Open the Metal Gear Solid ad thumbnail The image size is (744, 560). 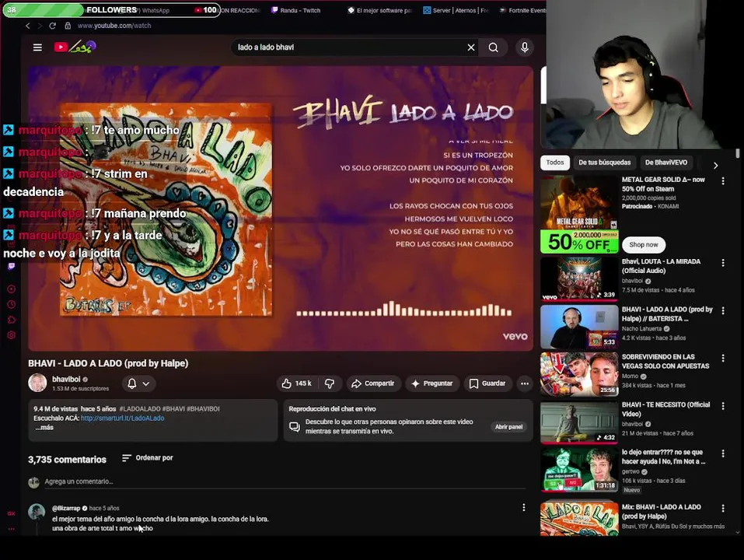(579, 215)
